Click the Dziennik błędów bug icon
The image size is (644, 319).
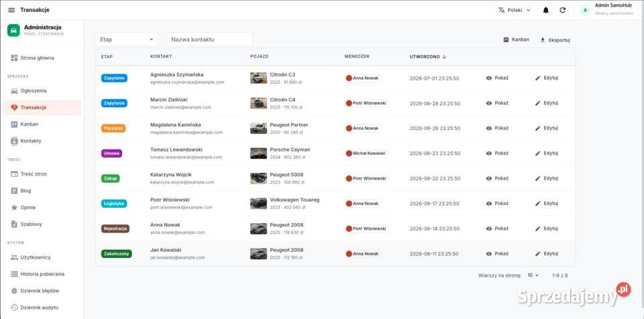click(x=14, y=291)
